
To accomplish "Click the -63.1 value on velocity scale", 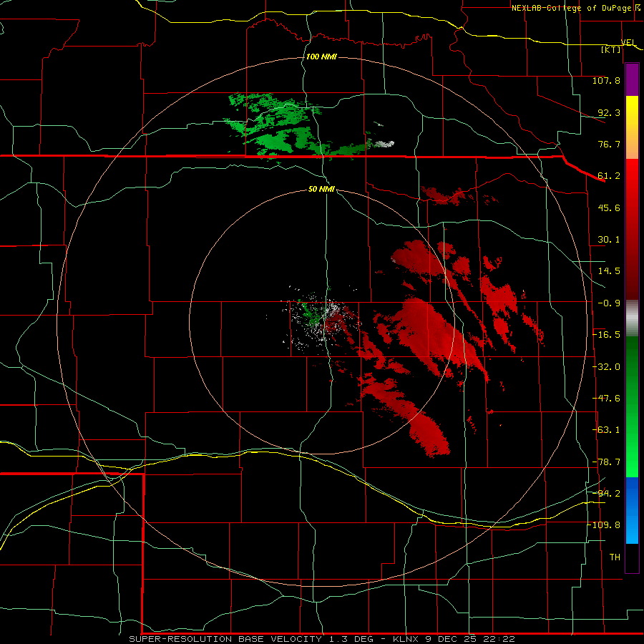I will tap(606, 430).
